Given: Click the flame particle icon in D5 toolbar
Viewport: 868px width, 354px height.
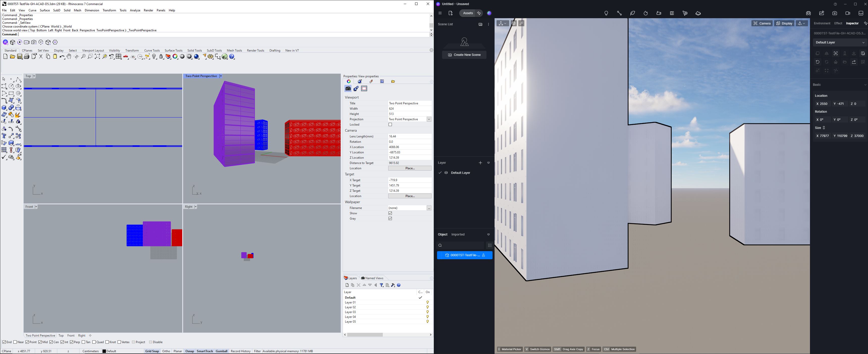Looking at the screenshot, I should pyautogui.click(x=646, y=13).
